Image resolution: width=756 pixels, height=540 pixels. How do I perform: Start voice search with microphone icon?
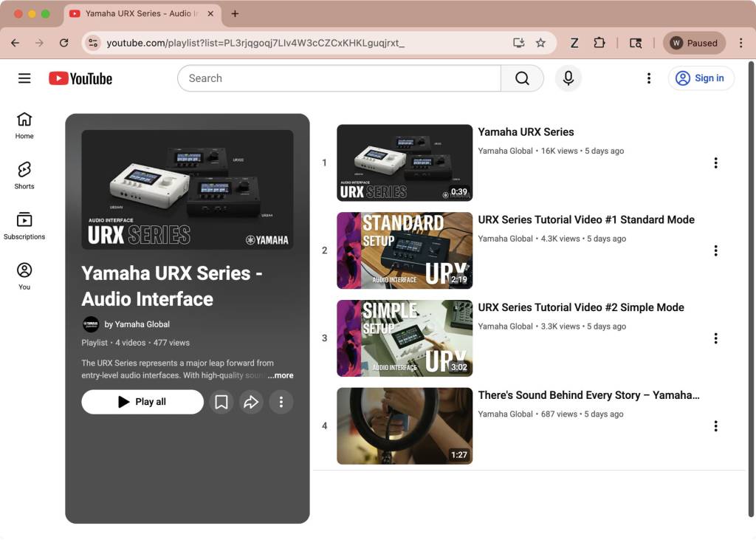568,78
